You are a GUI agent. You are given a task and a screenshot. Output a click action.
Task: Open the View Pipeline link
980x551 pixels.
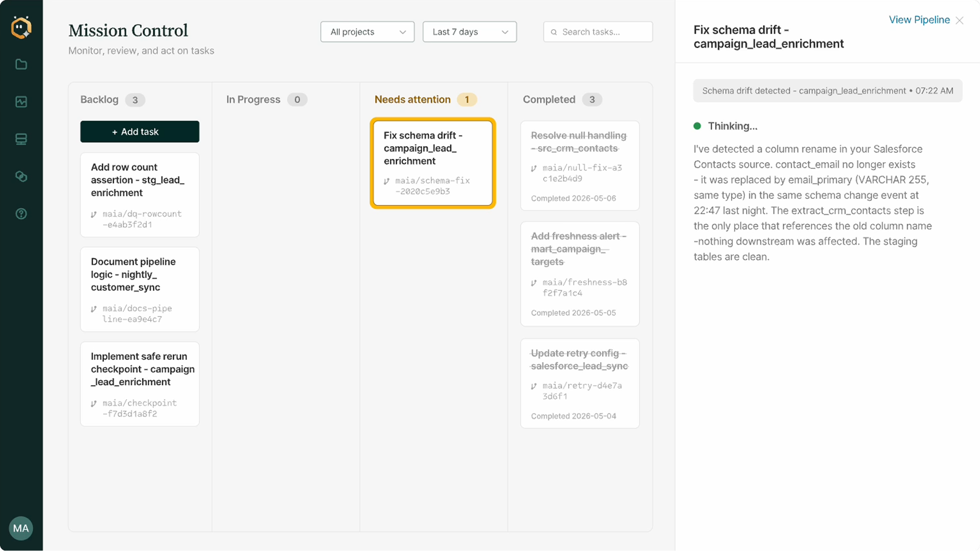point(919,20)
